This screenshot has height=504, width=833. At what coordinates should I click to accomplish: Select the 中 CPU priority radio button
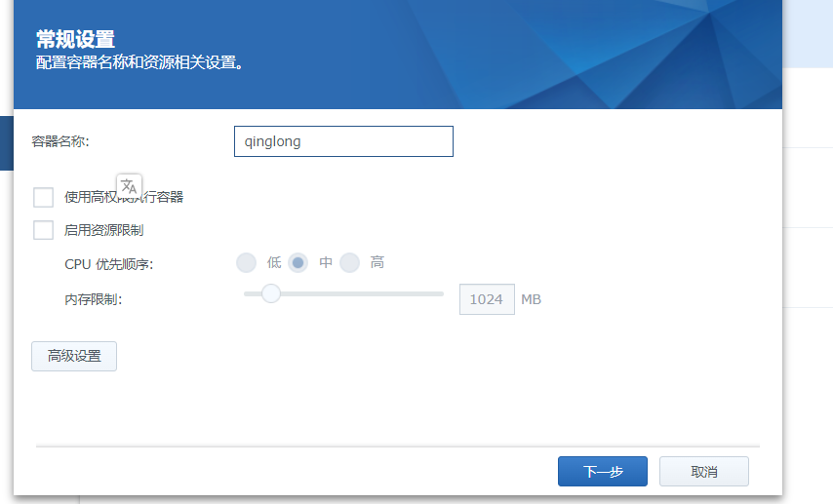click(x=298, y=262)
